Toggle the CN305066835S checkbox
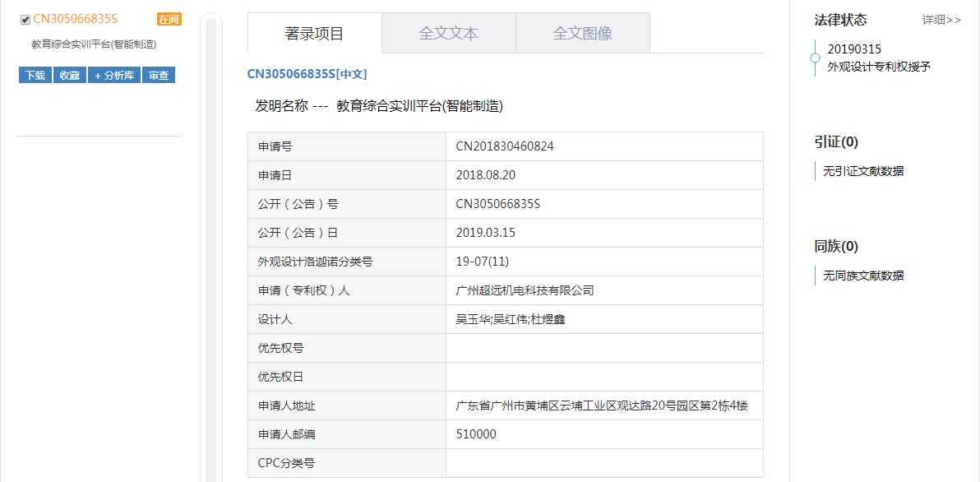 [25, 20]
